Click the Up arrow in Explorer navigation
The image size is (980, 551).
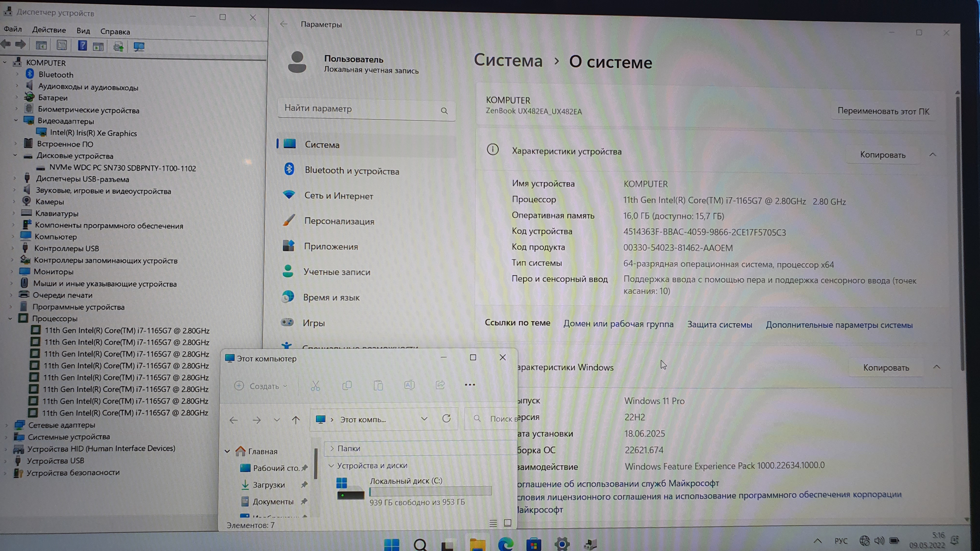(296, 420)
